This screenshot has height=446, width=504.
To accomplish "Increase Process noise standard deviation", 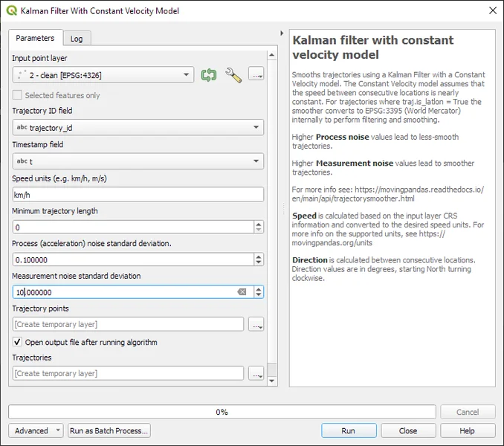I will point(259,256).
